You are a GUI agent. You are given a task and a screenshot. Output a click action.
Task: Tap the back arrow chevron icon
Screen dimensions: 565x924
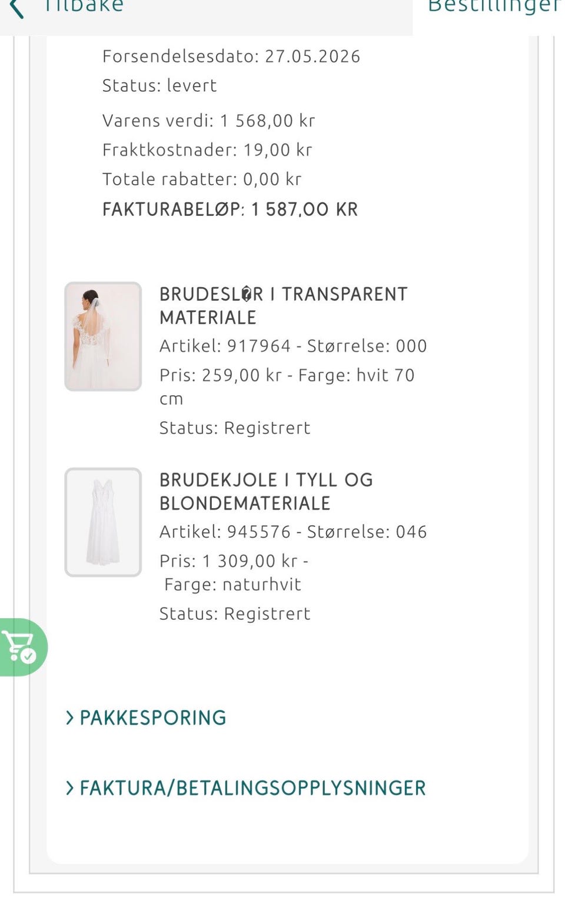pyautogui.click(x=17, y=8)
